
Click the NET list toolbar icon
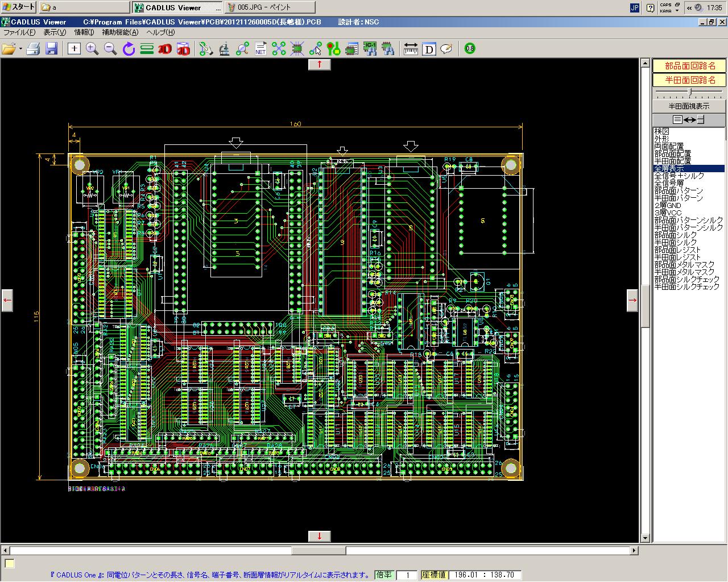pyautogui.click(x=260, y=49)
